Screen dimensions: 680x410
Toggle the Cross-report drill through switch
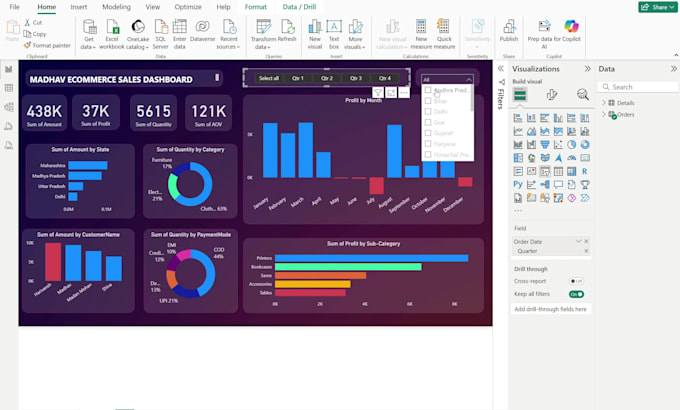[x=576, y=281]
